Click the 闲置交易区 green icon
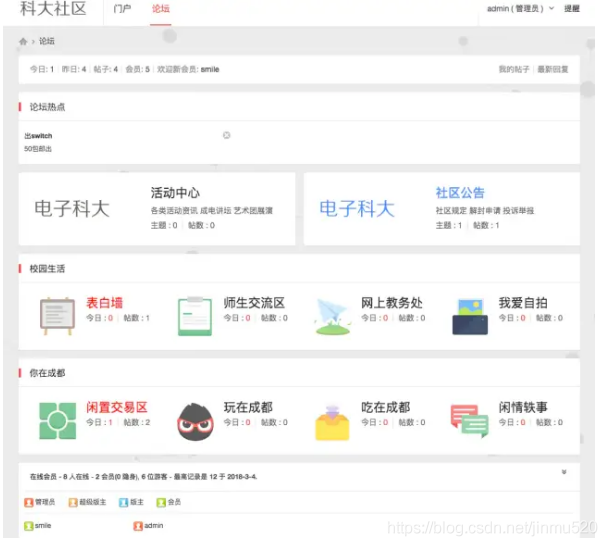The width and height of the screenshot is (607, 546). pos(57,421)
